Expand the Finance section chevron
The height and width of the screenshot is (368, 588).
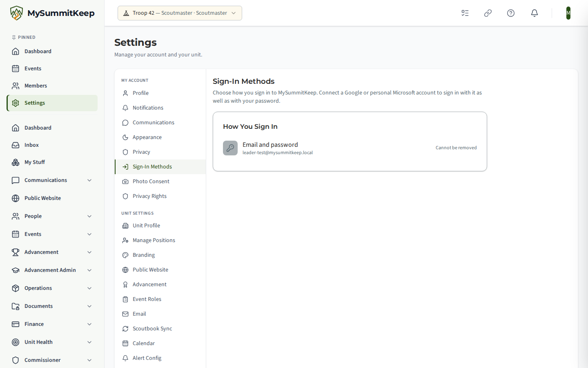(89, 324)
